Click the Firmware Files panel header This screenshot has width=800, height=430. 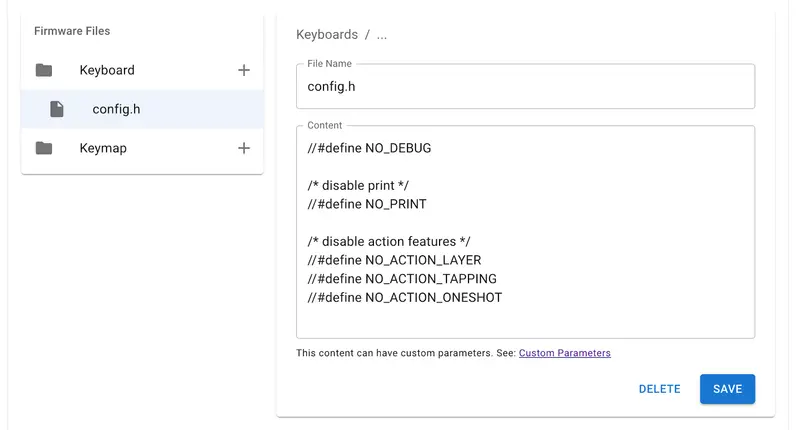coord(72,31)
